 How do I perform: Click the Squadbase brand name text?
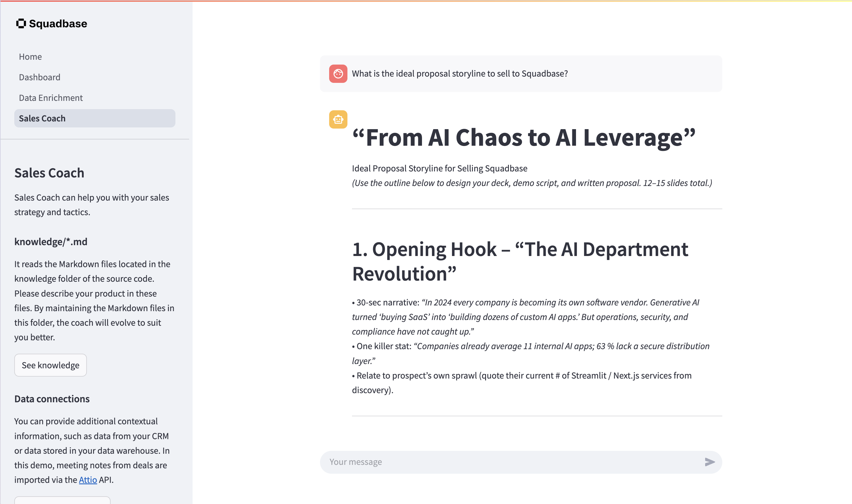tap(58, 24)
